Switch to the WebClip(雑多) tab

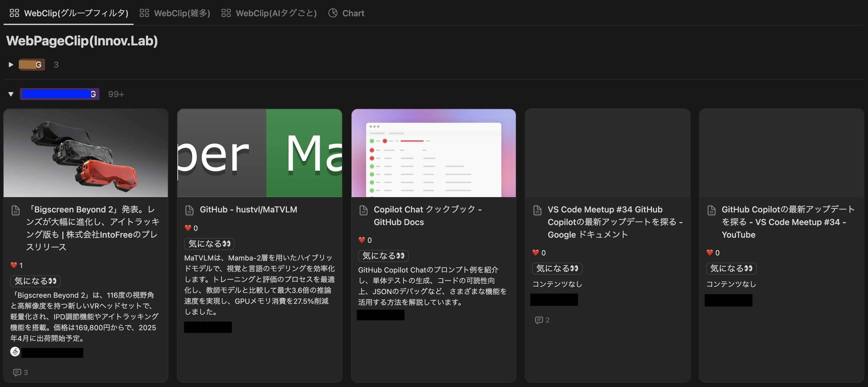tap(175, 13)
